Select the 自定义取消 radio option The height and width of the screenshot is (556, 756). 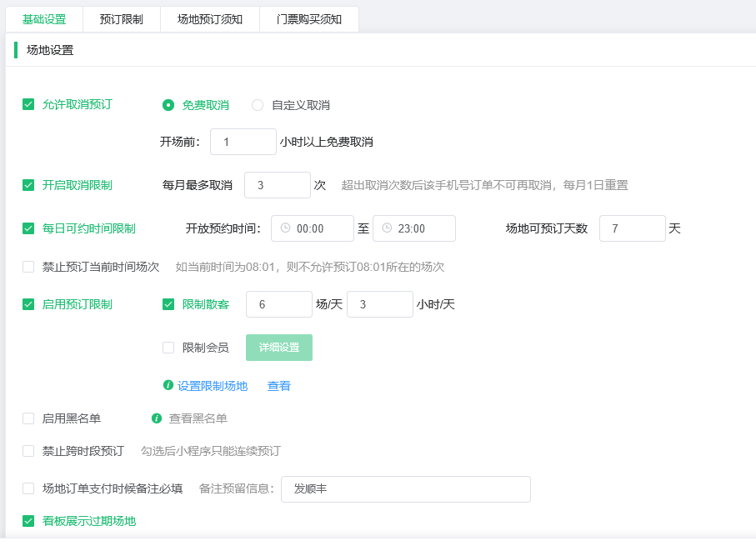coord(258,105)
